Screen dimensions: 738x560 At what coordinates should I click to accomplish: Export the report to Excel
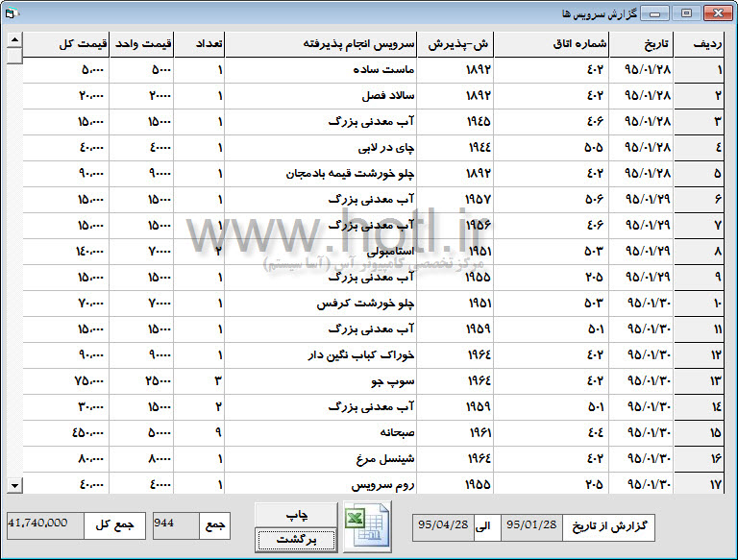367,528
